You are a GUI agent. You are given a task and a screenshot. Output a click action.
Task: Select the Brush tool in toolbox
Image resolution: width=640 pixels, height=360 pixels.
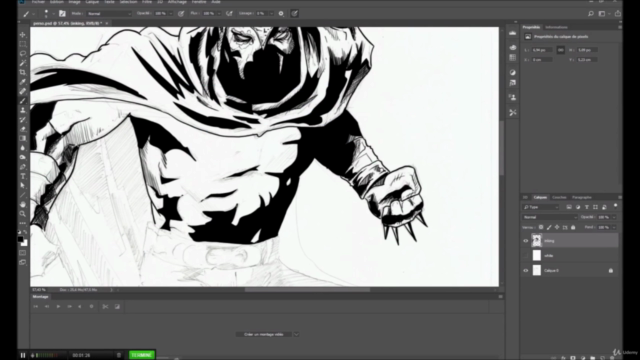23,100
